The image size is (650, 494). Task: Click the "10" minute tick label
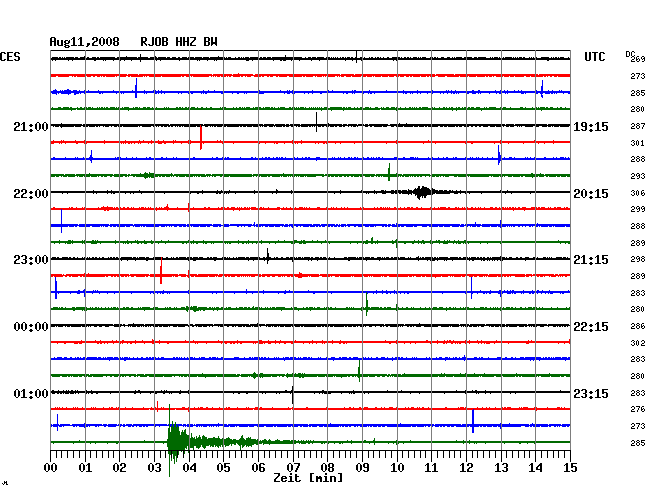tap(397, 468)
